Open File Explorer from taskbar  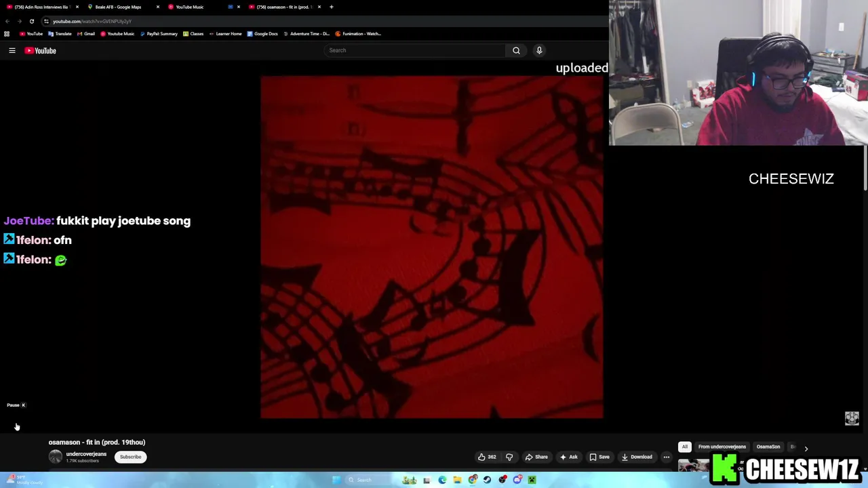[x=457, y=480]
